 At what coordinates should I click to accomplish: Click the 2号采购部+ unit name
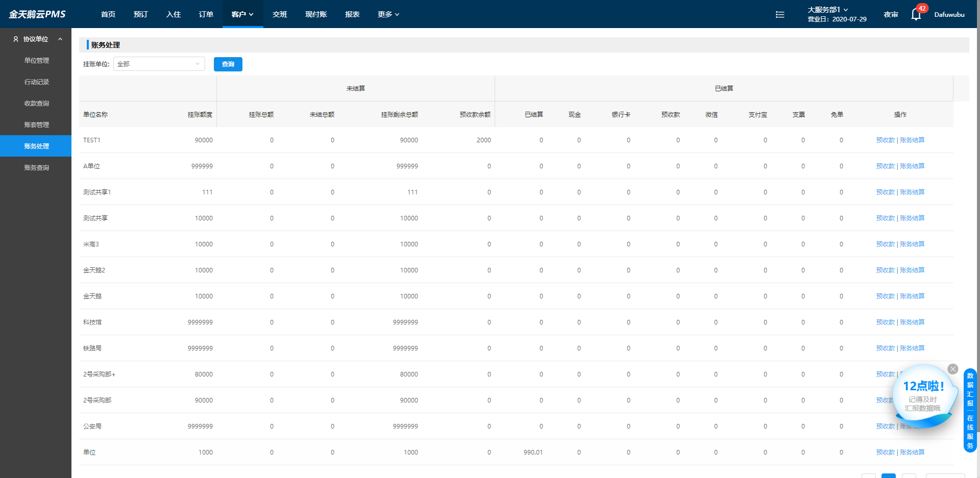[100, 374]
